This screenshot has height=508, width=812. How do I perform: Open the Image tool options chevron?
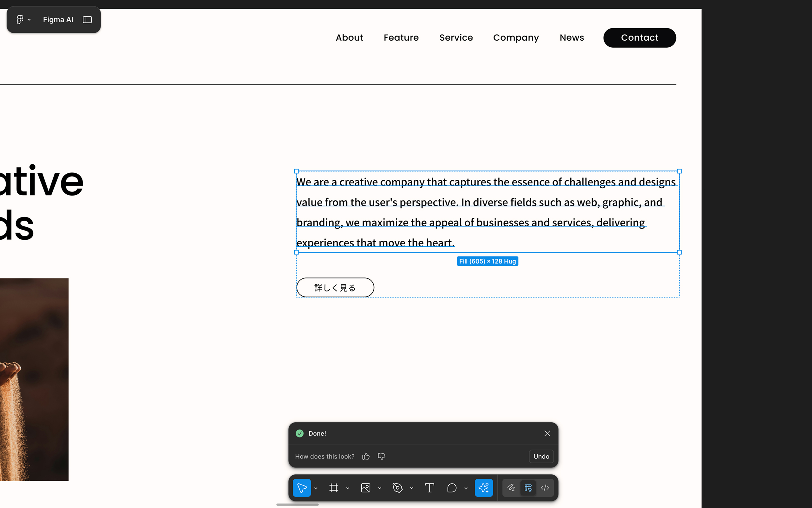click(x=379, y=488)
